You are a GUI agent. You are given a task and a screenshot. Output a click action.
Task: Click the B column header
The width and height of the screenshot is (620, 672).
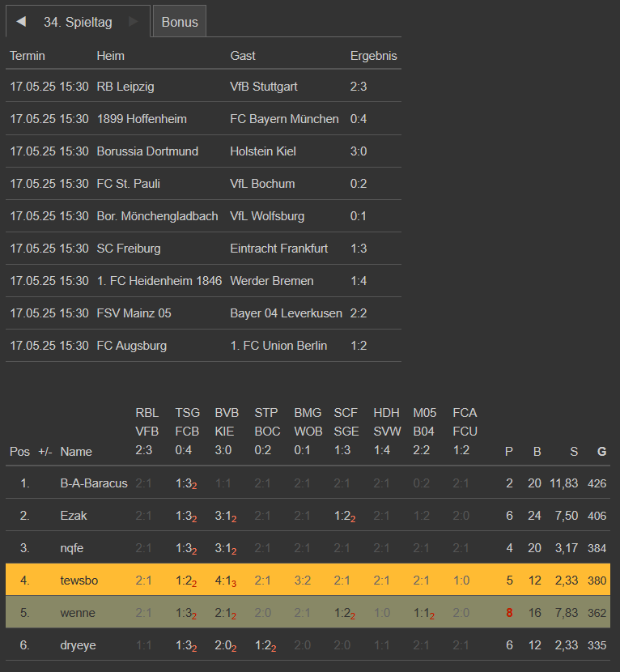tap(537, 452)
